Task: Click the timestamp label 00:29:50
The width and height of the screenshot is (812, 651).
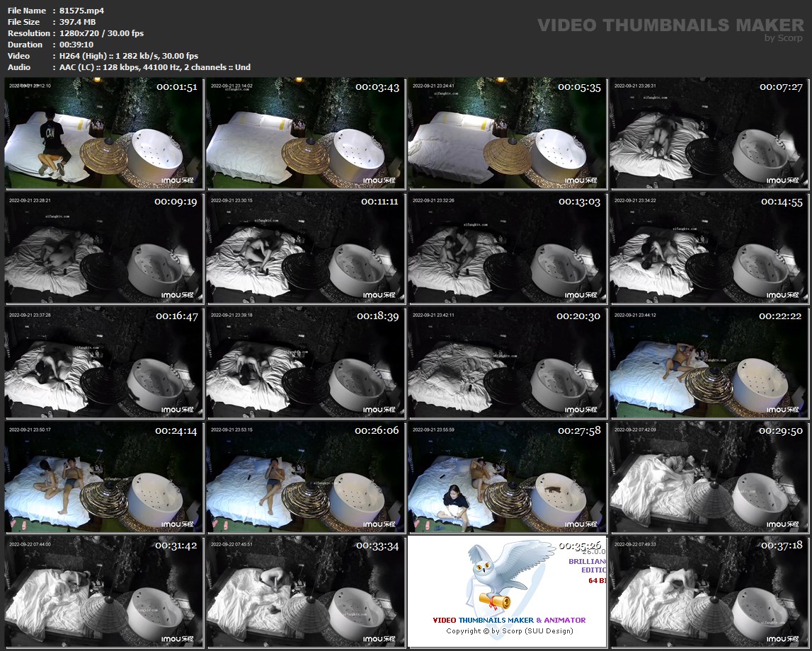Action: pyautogui.click(x=781, y=431)
